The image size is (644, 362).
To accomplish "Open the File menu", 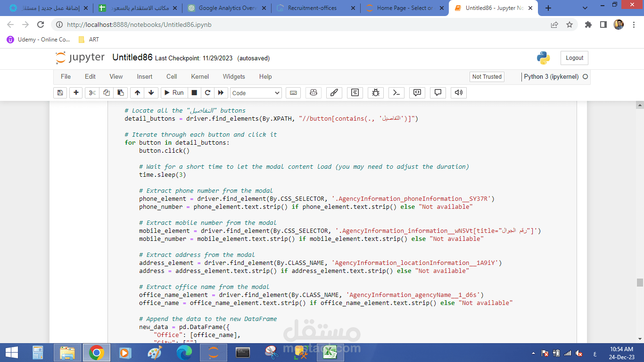I will tap(66, 76).
